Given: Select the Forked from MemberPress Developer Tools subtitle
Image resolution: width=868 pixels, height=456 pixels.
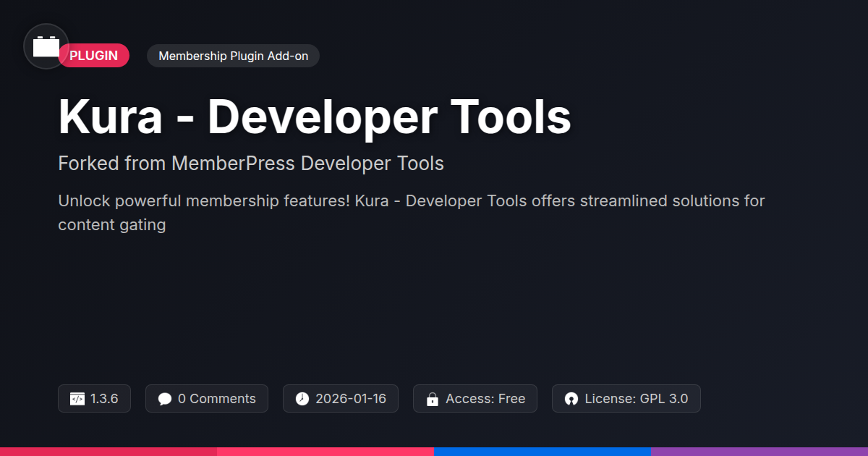Looking at the screenshot, I should (251, 164).
